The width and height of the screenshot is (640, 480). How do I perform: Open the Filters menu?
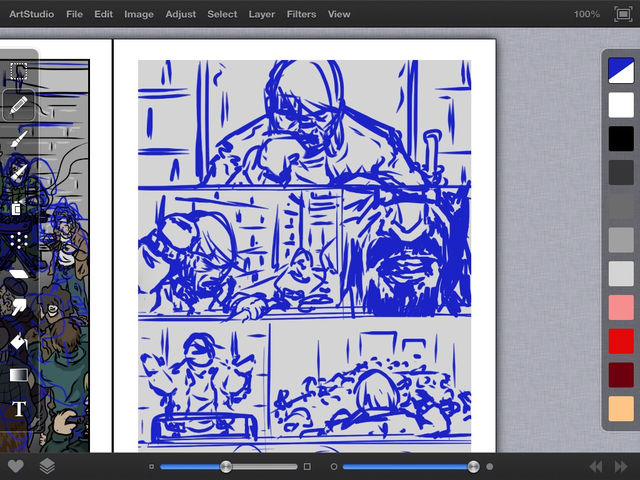point(301,14)
